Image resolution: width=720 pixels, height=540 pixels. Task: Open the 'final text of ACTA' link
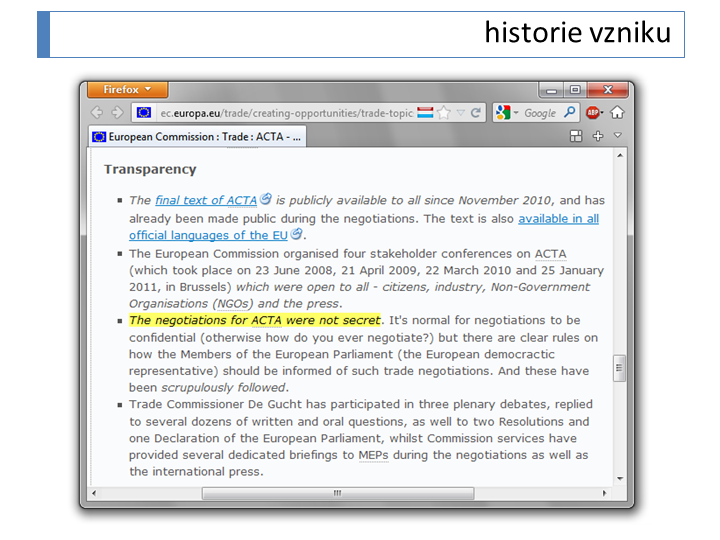[x=206, y=200]
